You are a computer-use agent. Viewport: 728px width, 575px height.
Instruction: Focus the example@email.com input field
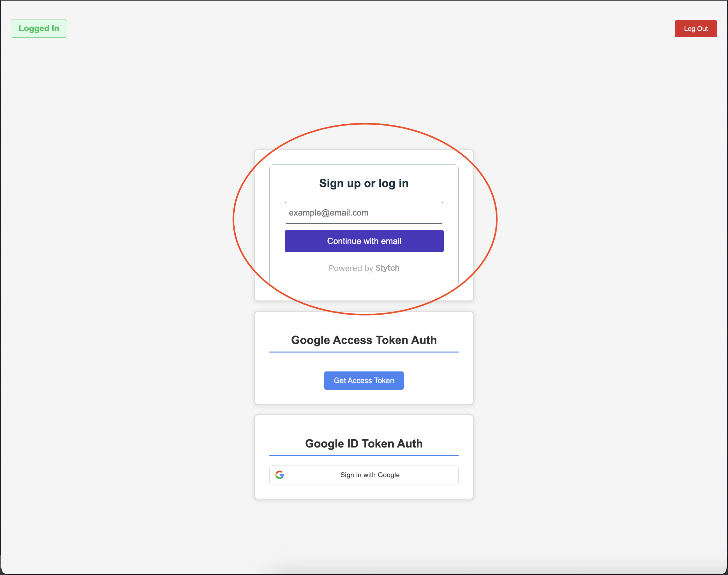point(364,213)
